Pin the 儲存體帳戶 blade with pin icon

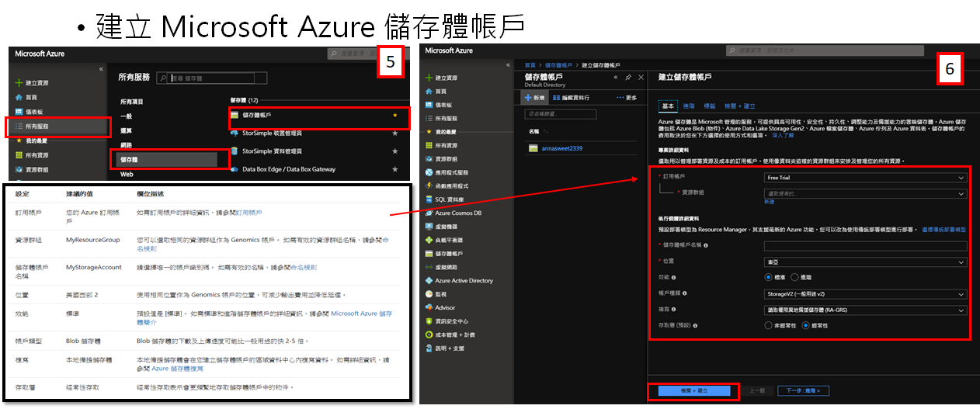(627, 78)
